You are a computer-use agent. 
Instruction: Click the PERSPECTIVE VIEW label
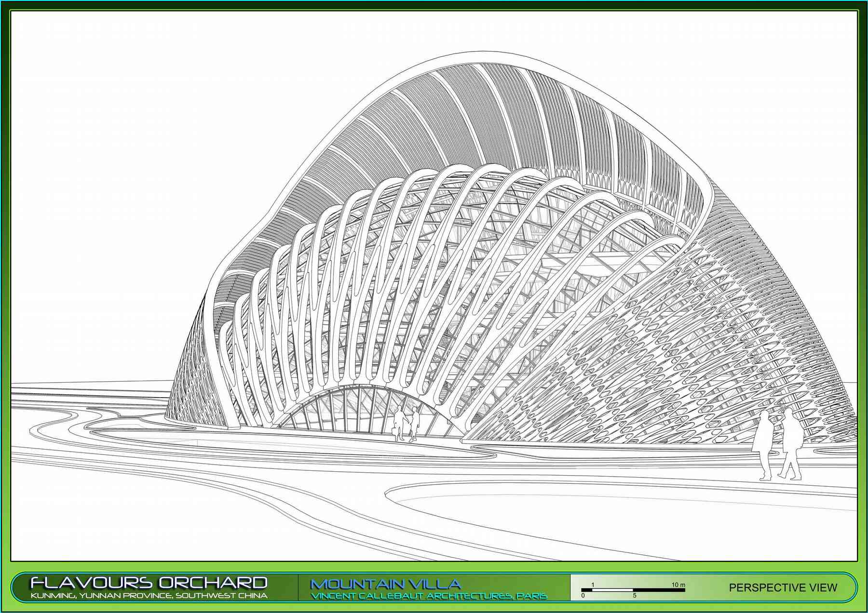(783, 587)
